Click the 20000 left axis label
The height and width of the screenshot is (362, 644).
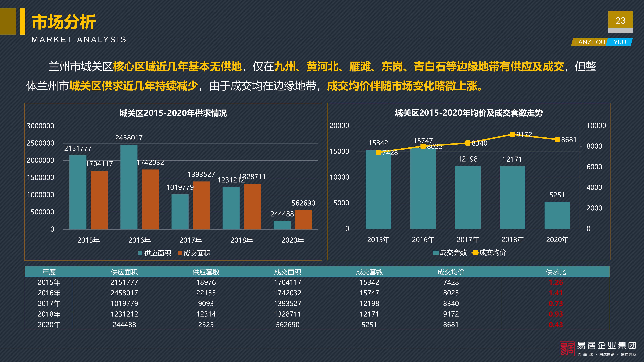(x=339, y=126)
